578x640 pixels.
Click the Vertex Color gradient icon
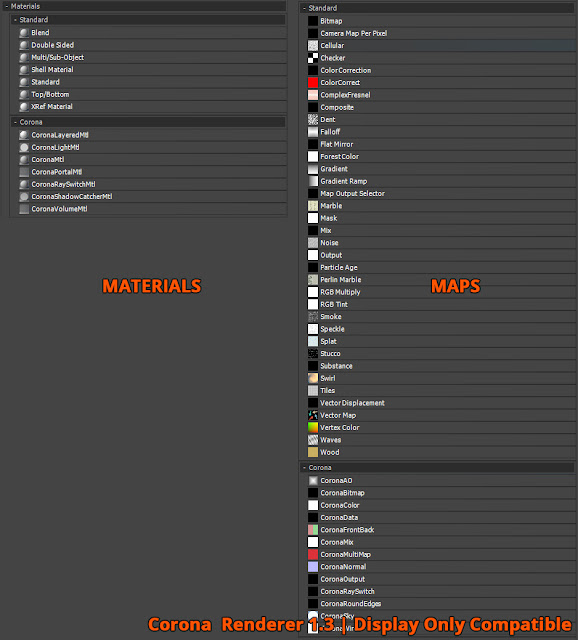313,428
